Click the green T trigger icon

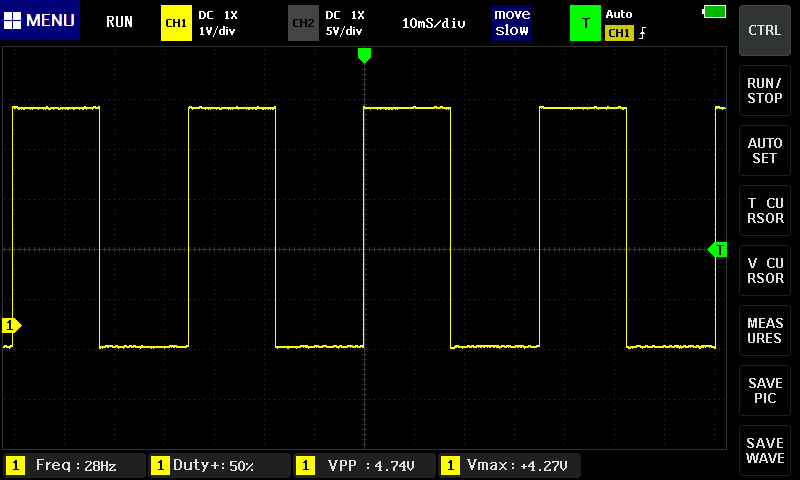[x=585, y=23]
